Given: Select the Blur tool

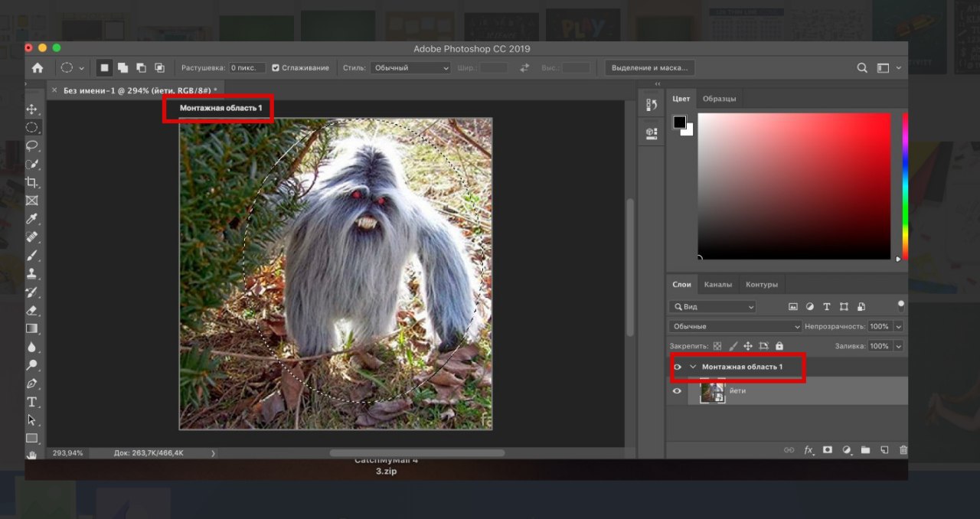Looking at the screenshot, I should pos(31,347).
